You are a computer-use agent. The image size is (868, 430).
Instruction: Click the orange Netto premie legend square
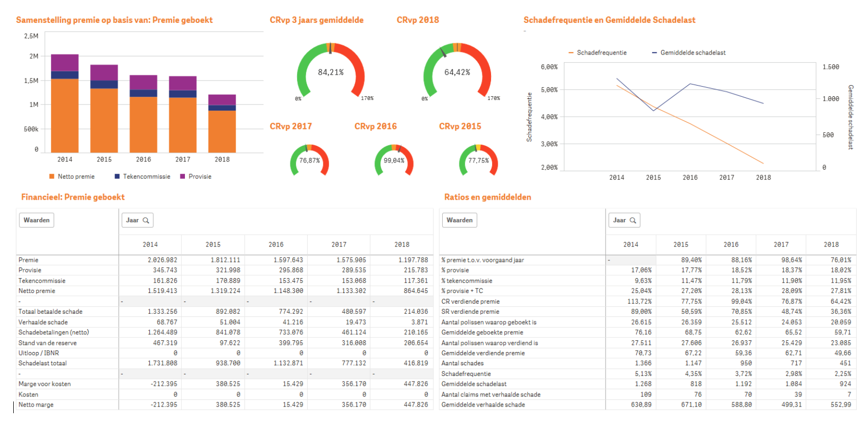tap(51, 176)
